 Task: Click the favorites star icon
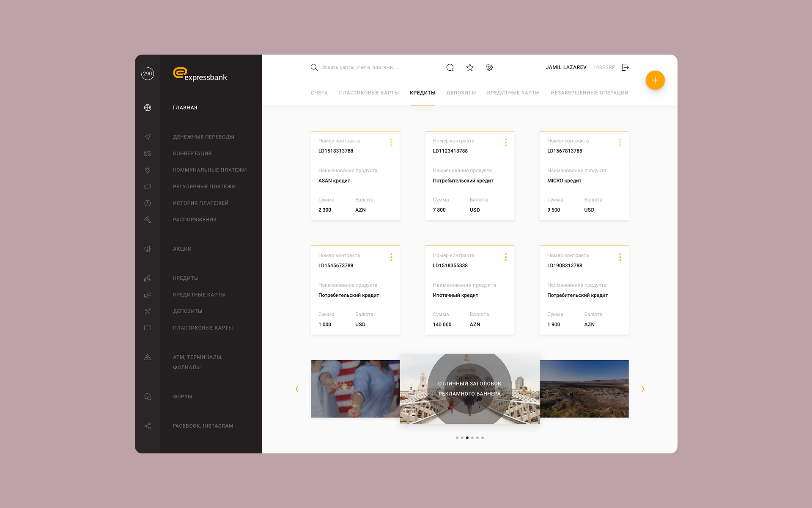point(470,67)
